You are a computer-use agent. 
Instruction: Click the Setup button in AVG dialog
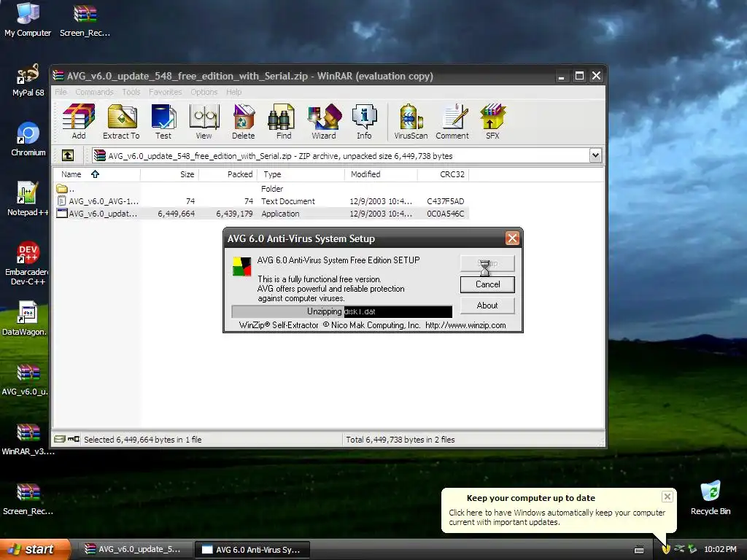tap(487, 263)
